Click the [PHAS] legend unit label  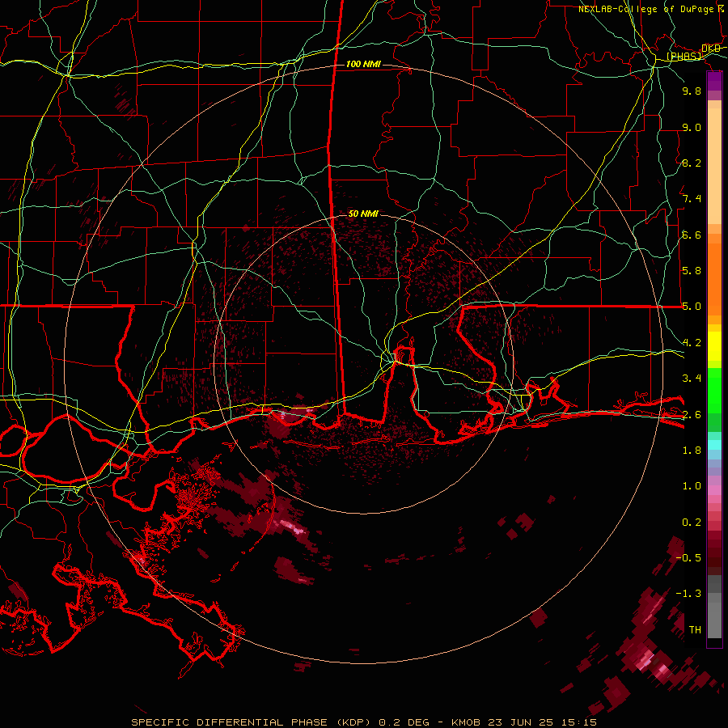(684, 56)
